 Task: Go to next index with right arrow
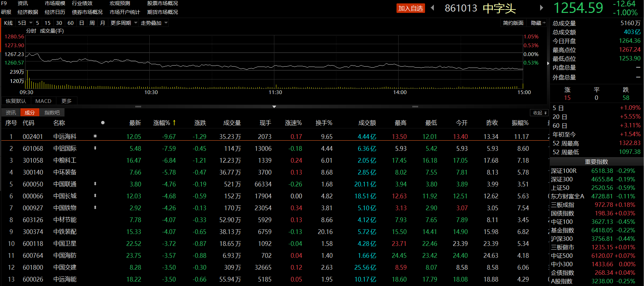[x=541, y=8]
